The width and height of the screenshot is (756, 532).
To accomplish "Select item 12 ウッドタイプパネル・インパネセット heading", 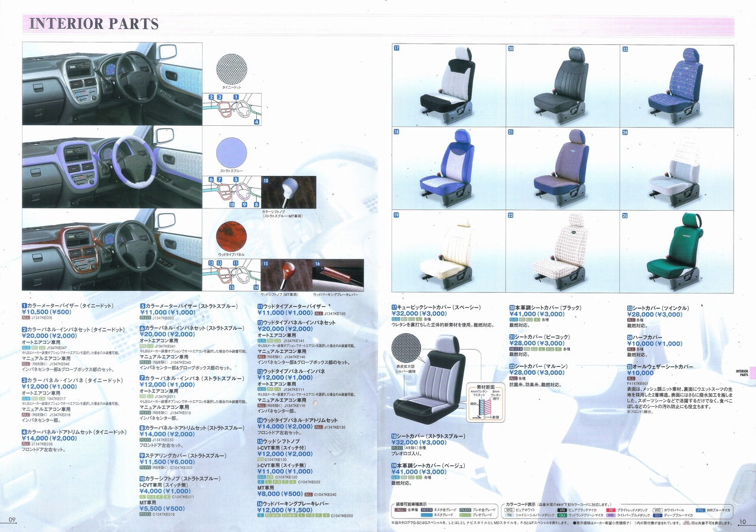I will pyautogui.click(x=296, y=323).
